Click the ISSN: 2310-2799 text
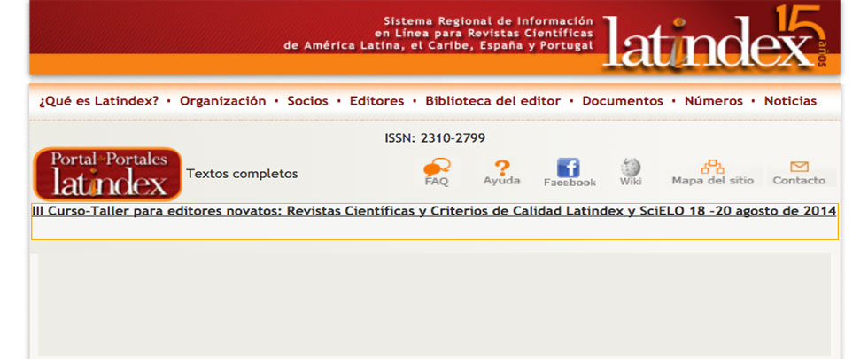The height and width of the screenshot is (359, 868). (435, 138)
